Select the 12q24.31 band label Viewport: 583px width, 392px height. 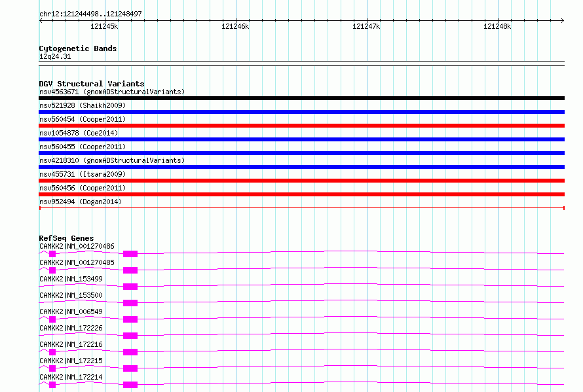click(55, 56)
